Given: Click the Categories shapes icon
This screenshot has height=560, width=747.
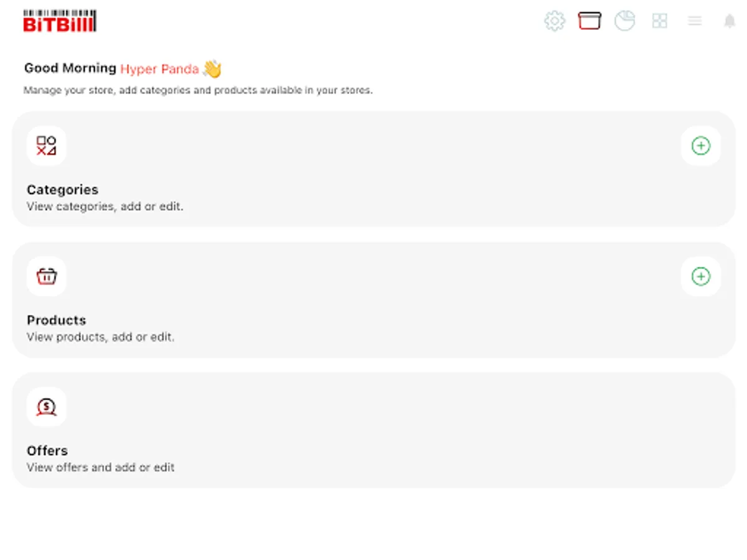Looking at the screenshot, I should pyautogui.click(x=46, y=146).
